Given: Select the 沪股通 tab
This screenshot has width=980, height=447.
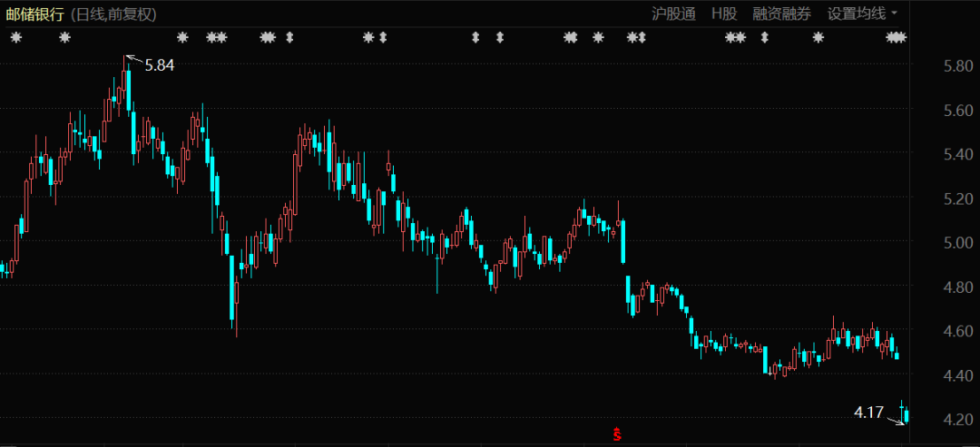Looking at the screenshot, I should (673, 13).
